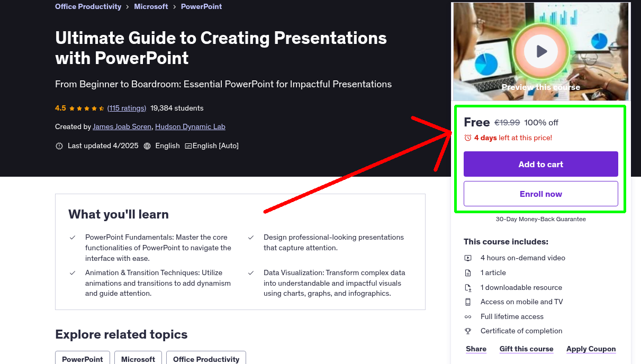641x364 pixels.
Task: Open the PowerPoint breadcrumb link
Action: point(201,6)
